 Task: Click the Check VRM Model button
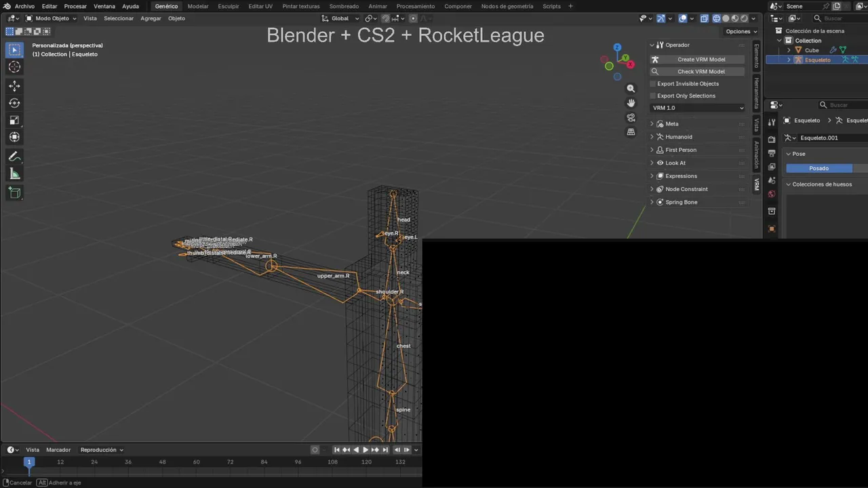click(698, 71)
